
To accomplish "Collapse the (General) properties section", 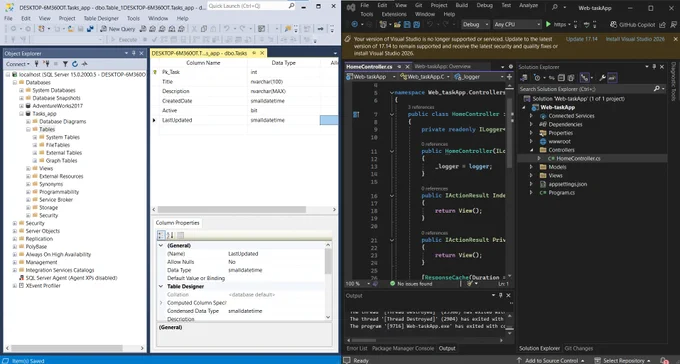I will tap(161, 246).
